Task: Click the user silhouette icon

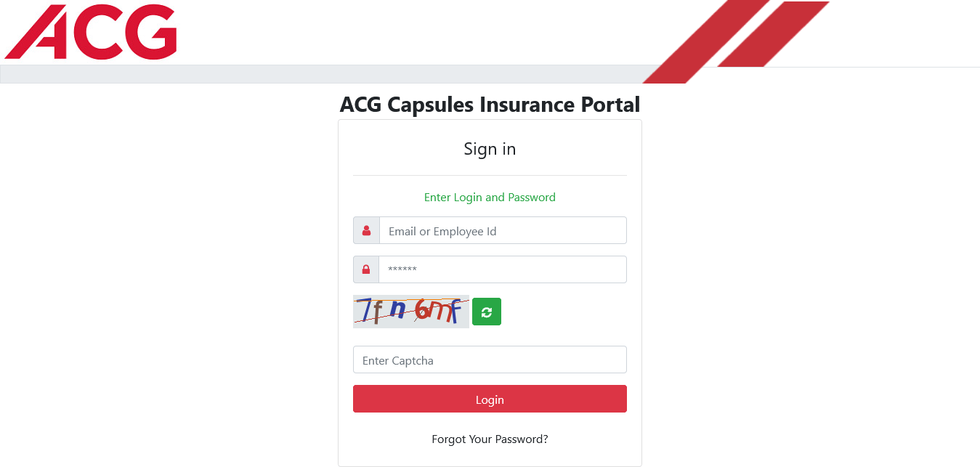Action: 366,230
